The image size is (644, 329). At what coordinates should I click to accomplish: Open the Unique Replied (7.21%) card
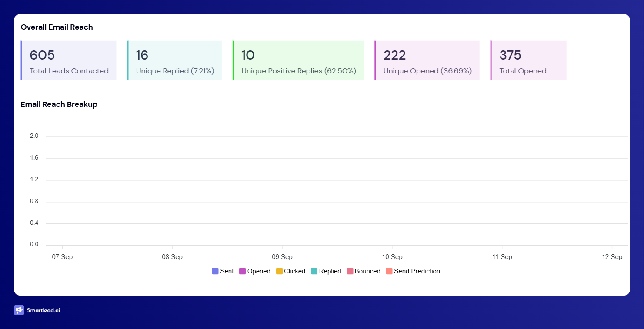pos(174,61)
